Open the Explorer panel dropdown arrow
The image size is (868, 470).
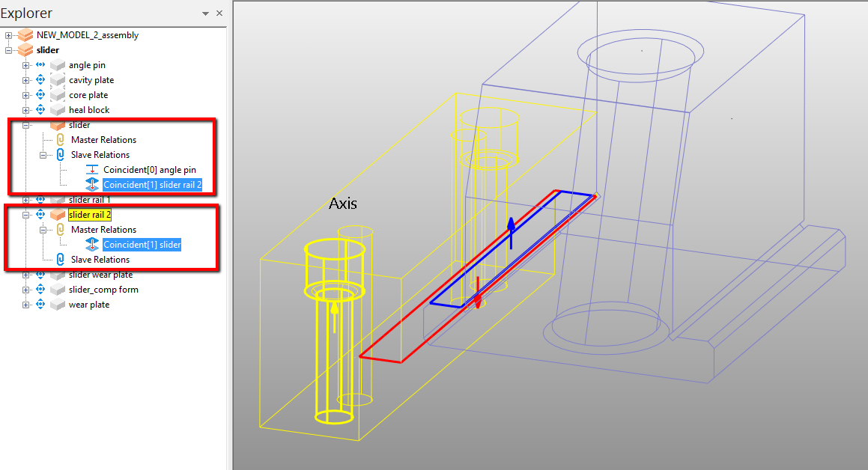click(204, 13)
